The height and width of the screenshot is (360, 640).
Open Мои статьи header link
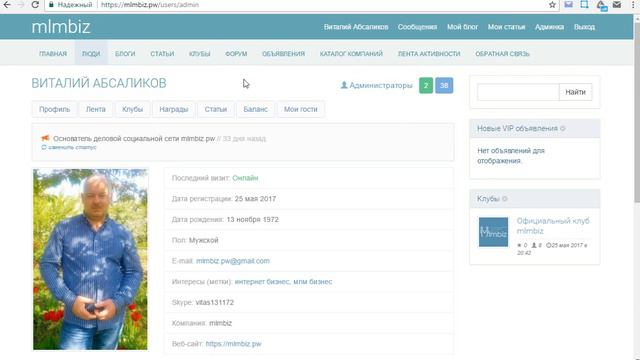[x=507, y=27]
